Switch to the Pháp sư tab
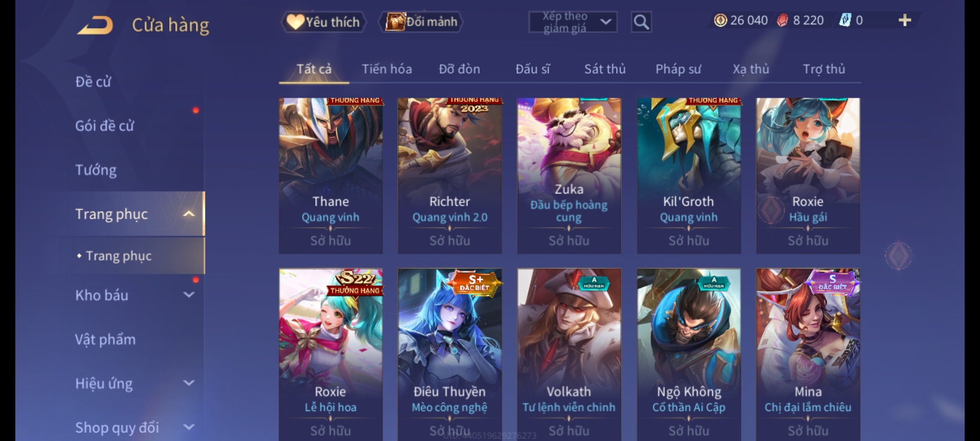The height and width of the screenshot is (441, 980). coord(678,69)
